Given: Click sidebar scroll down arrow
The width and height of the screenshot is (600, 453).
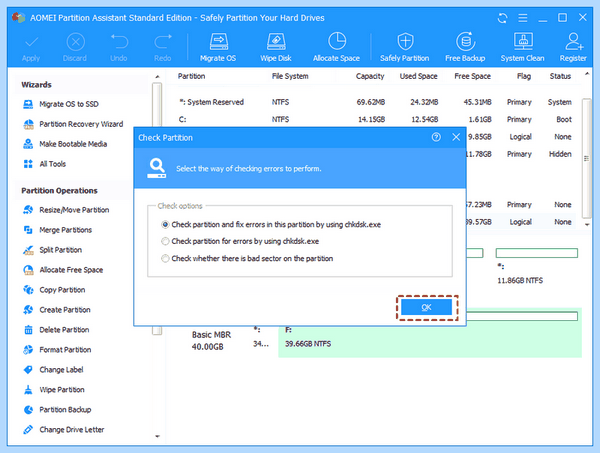Looking at the screenshot, I should click(x=157, y=436).
